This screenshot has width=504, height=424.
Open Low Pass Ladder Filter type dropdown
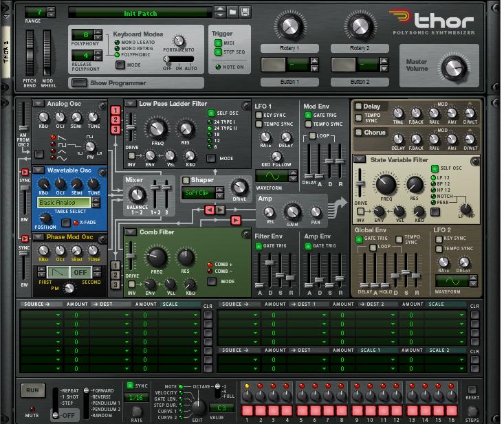131,104
